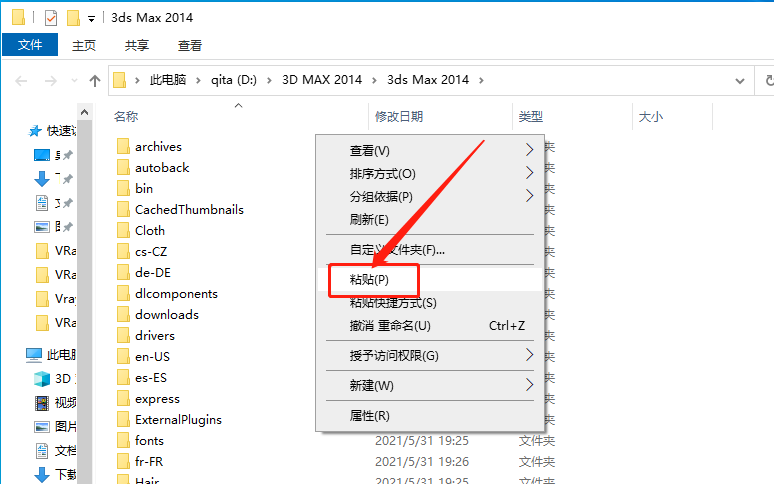774x484 pixels.
Task: Select the fr-FR folder name
Action: [x=149, y=461]
